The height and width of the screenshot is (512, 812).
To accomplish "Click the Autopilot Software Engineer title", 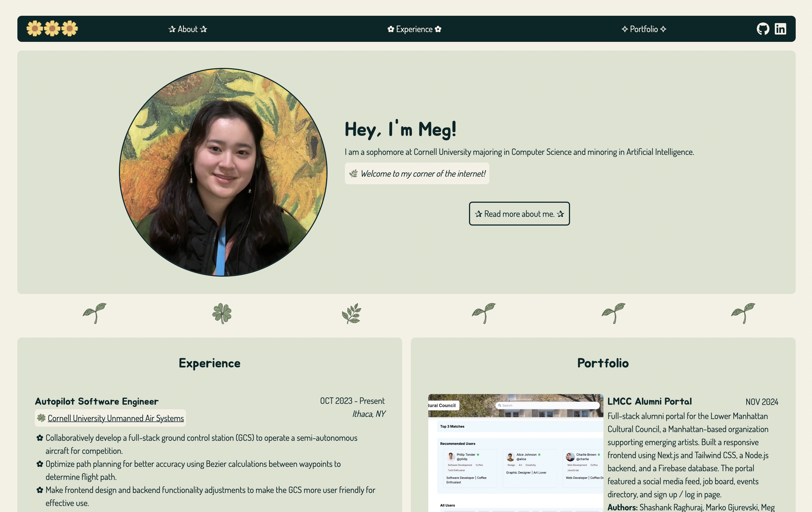I will pyautogui.click(x=97, y=401).
